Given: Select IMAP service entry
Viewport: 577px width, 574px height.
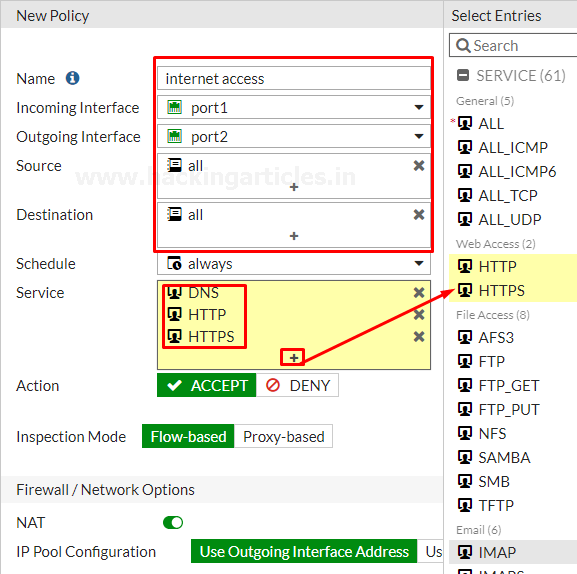Looking at the screenshot, I should pos(513,552).
